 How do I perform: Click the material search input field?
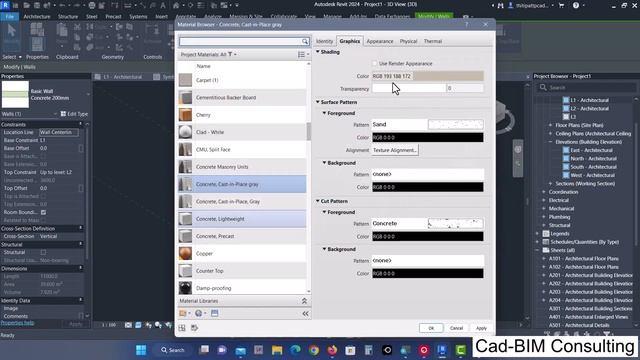click(240, 41)
